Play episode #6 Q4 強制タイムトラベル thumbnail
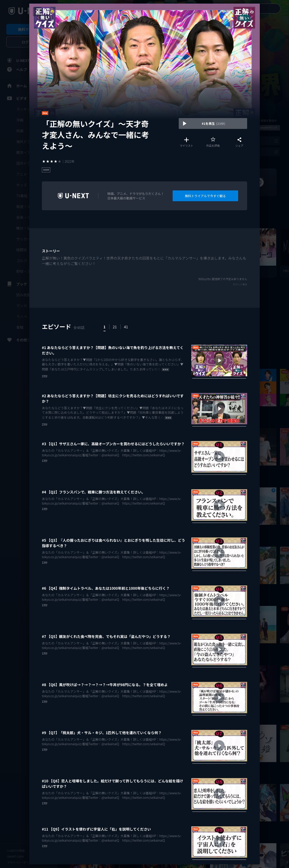 (219, 601)
